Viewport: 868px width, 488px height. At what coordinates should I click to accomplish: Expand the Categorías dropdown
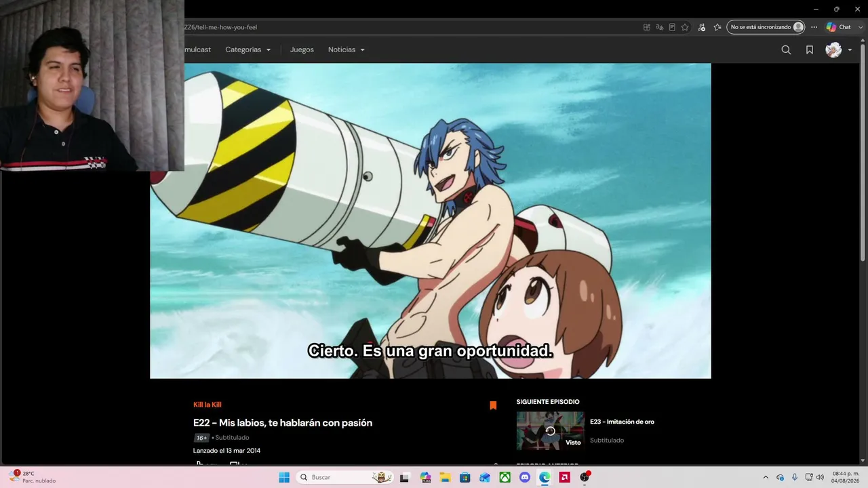pyautogui.click(x=248, y=49)
